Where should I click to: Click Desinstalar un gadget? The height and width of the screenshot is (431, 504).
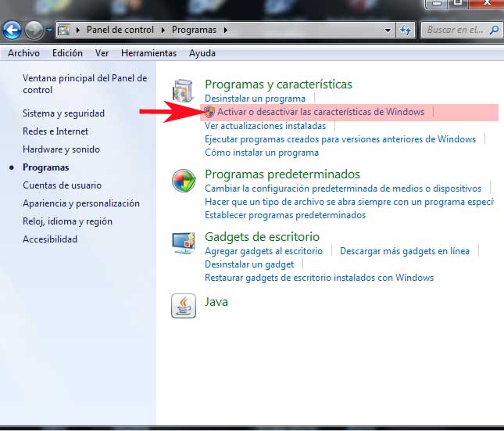(249, 264)
